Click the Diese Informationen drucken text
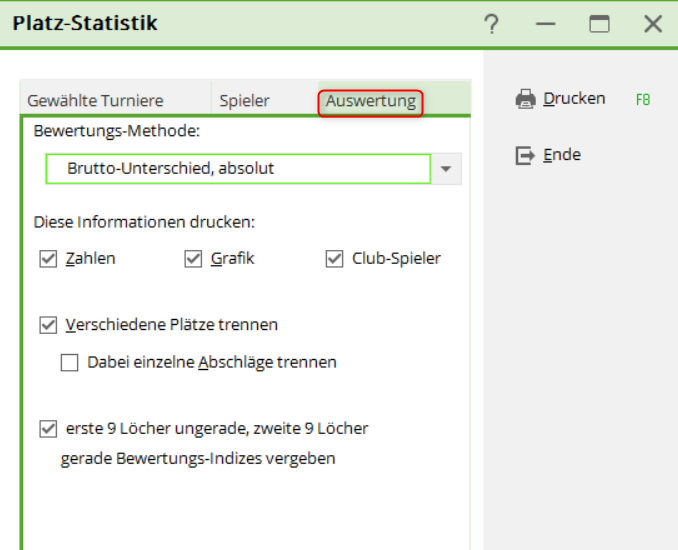Screen dimensions: 678x550 [x=144, y=222]
